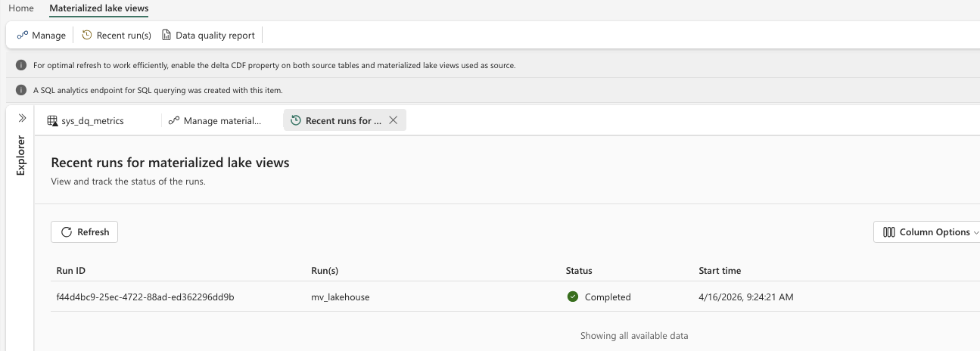Open the Home ribbon tab
This screenshot has width=980, height=351.
20,8
